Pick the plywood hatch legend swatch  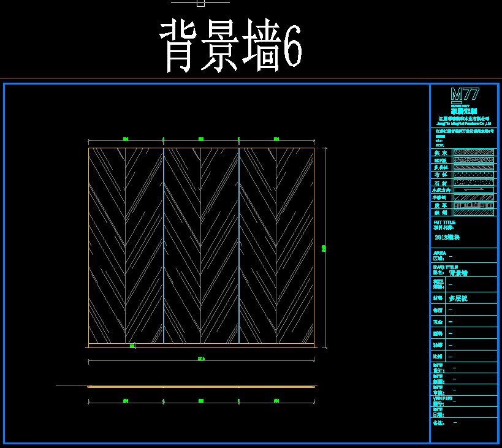click(x=474, y=167)
